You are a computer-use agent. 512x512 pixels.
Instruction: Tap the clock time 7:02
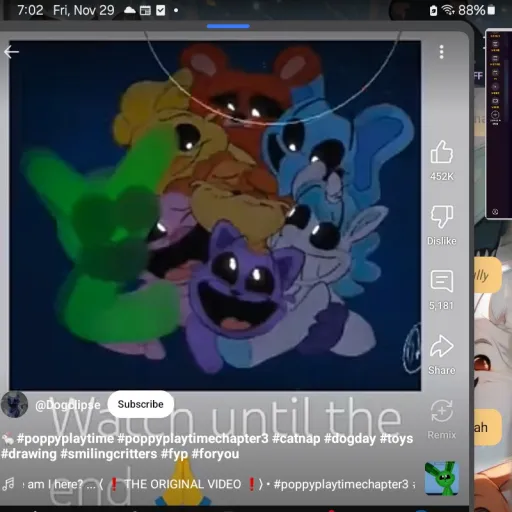coord(30,10)
